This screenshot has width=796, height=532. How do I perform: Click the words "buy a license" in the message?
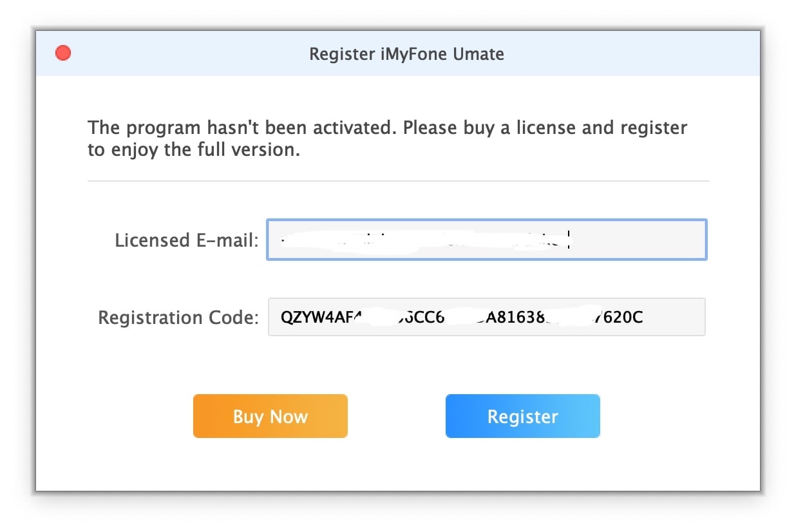(520, 128)
